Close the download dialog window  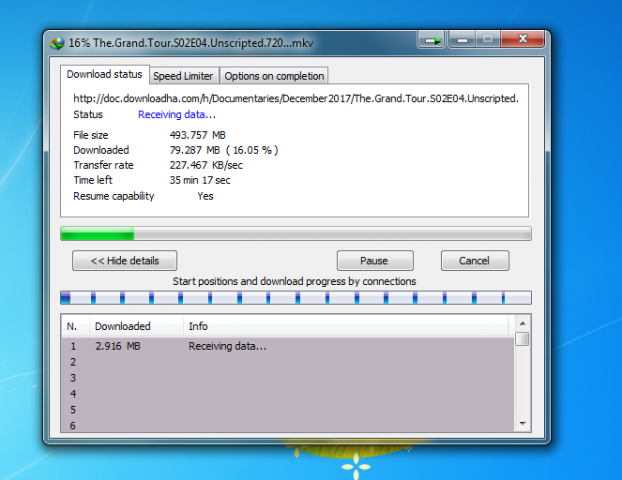tap(523, 41)
